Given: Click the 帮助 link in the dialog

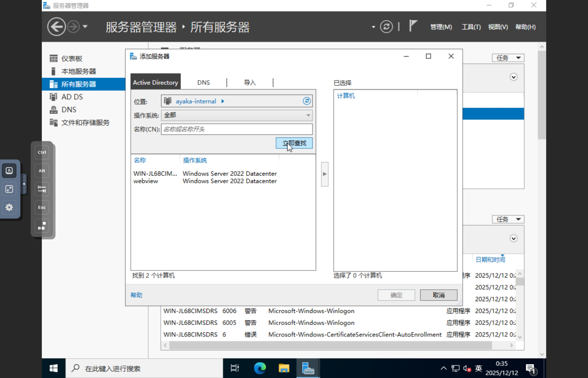Looking at the screenshot, I should click(x=136, y=295).
